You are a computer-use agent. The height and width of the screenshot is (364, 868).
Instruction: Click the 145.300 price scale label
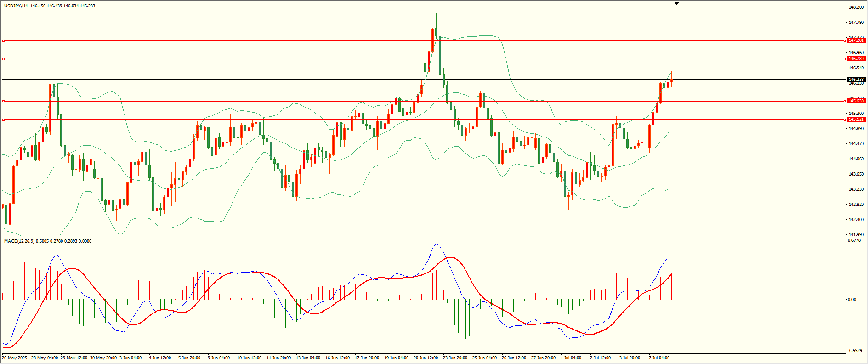pos(856,114)
